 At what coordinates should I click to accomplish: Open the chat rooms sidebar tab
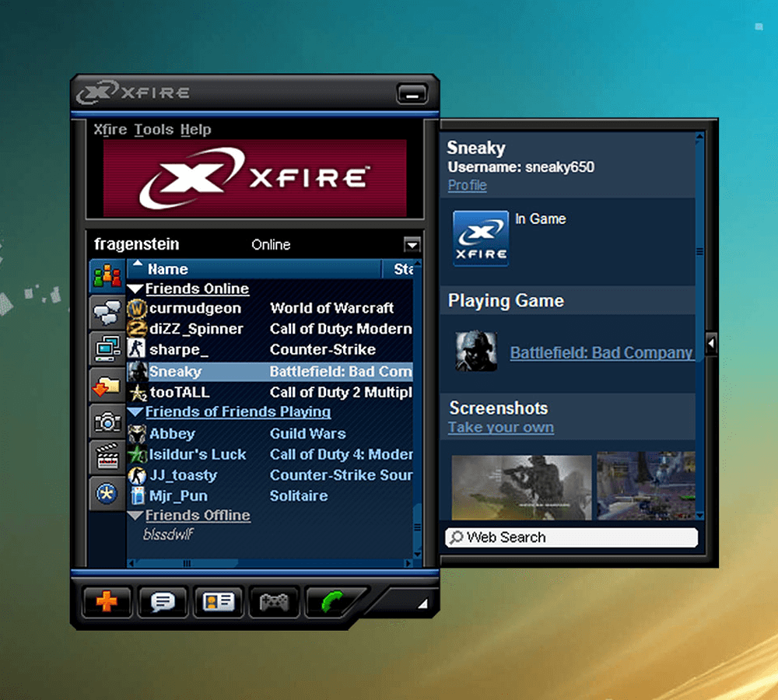coord(107,313)
